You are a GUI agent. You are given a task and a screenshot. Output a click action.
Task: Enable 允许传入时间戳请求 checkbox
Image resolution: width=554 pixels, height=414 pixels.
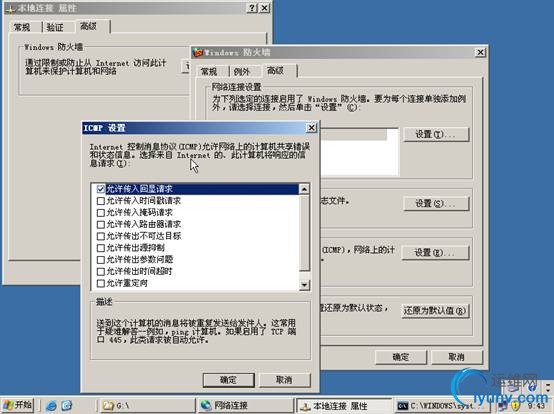pyautogui.click(x=101, y=201)
